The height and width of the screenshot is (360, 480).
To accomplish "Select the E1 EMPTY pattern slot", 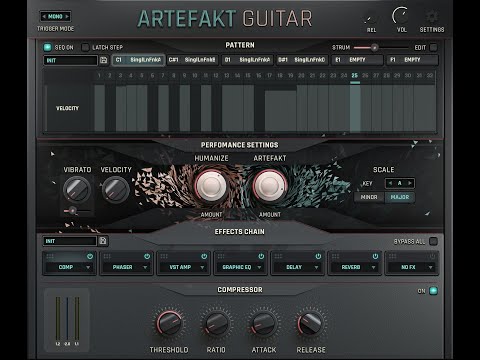I will point(357,60).
